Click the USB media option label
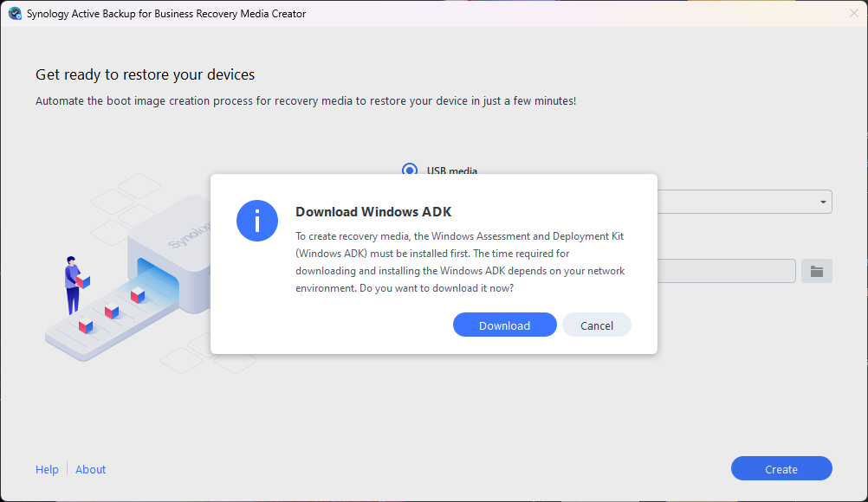Viewport: 868px width, 502px height. click(452, 171)
